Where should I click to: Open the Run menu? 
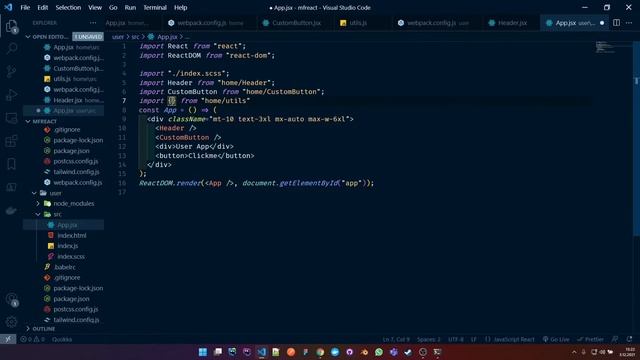130,7
